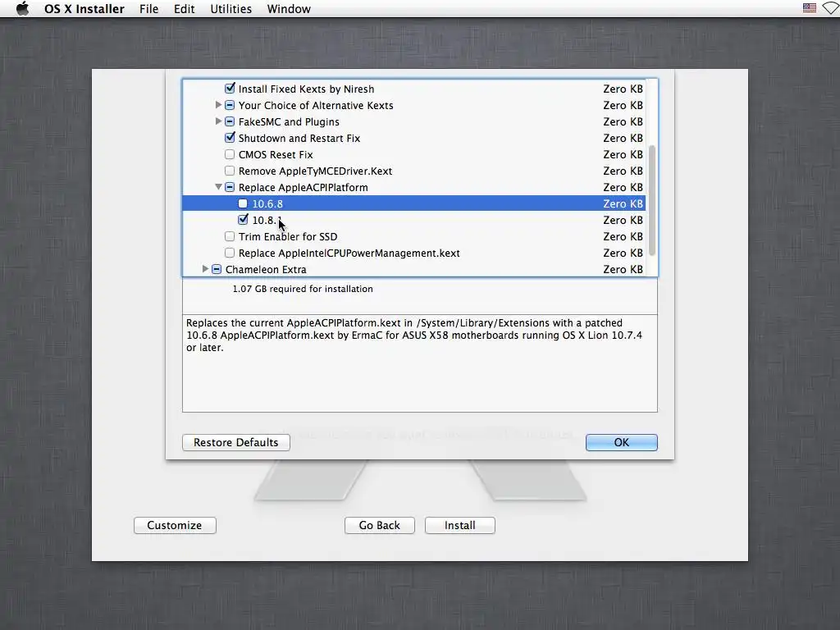Viewport: 840px width, 630px height.
Task: Click the OK button
Action: tap(622, 442)
